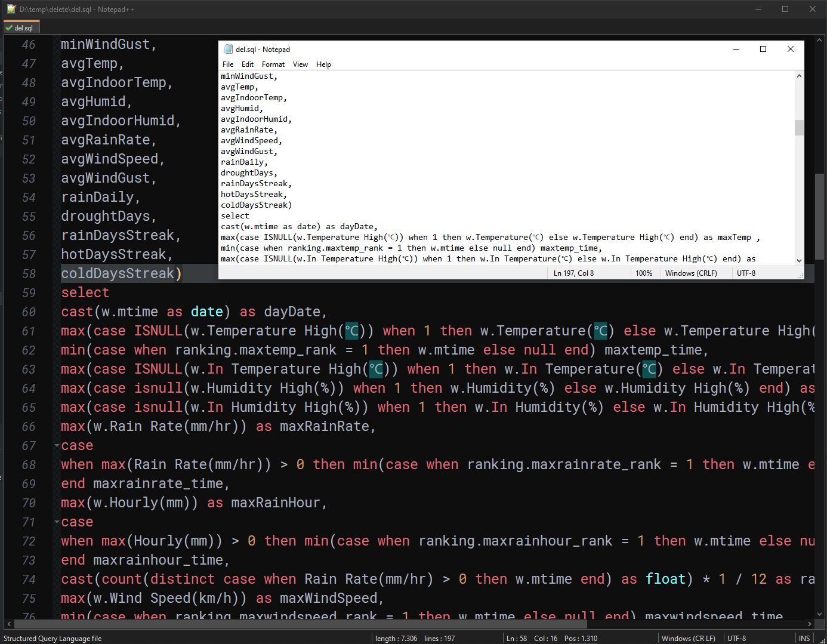827x644 pixels.
Task: Click Notepad's scroll down arrow
Action: 799,260
